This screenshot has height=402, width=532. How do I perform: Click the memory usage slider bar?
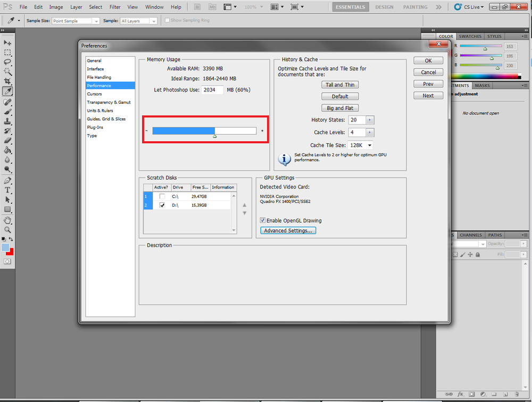pyautogui.click(x=204, y=131)
